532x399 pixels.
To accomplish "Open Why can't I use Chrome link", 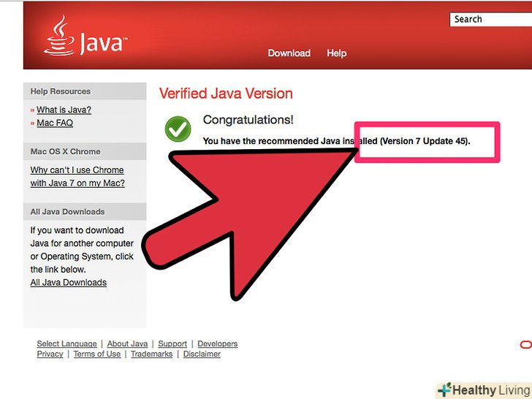I will coord(77,176).
